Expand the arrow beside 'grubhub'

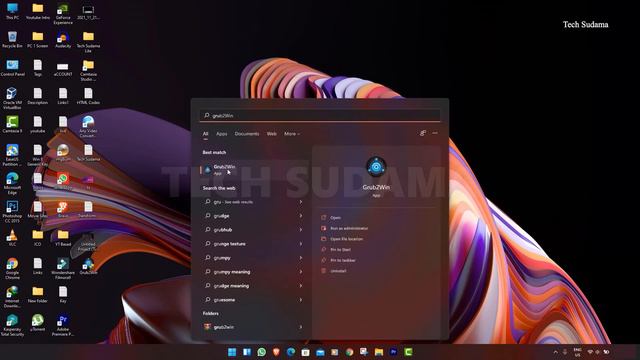pos(301,230)
